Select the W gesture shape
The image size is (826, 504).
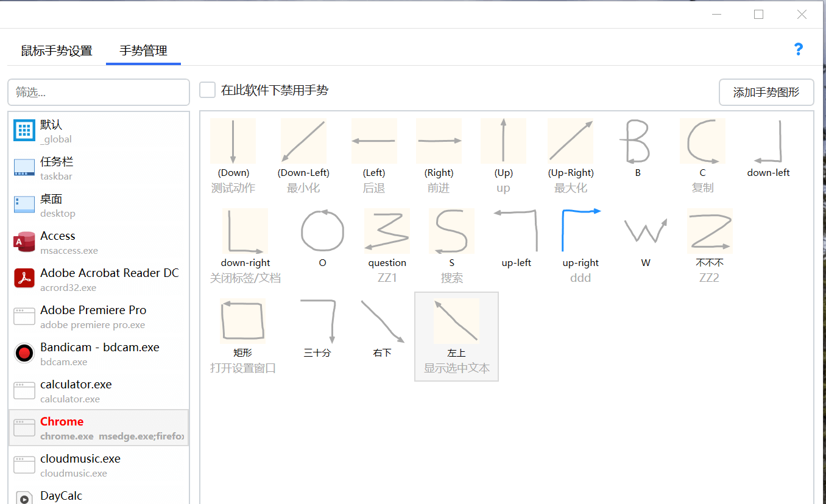click(645, 231)
